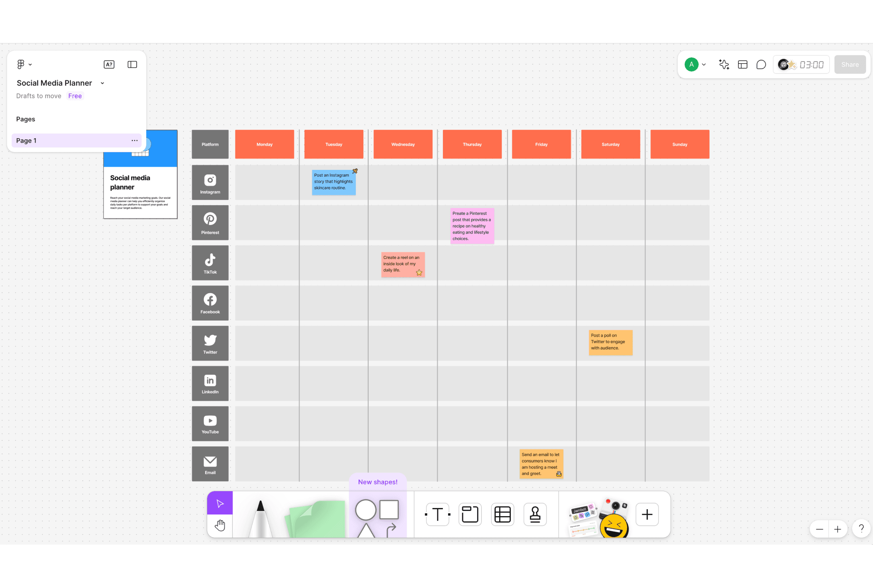Open the Page 1 more options menu
This screenshot has width=873, height=588.
(135, 141)
